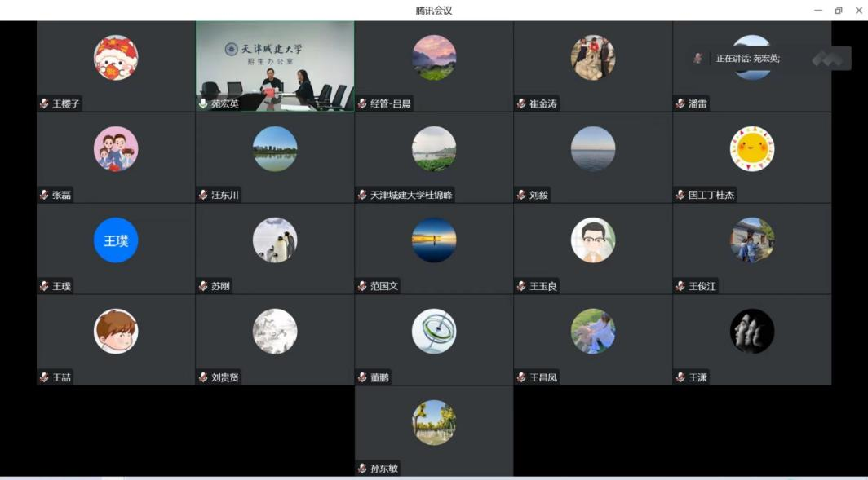This screenshot has height=480, width=868.
Task: Click the 经管-吕晨 name label
Action: (x=390, y=103)
